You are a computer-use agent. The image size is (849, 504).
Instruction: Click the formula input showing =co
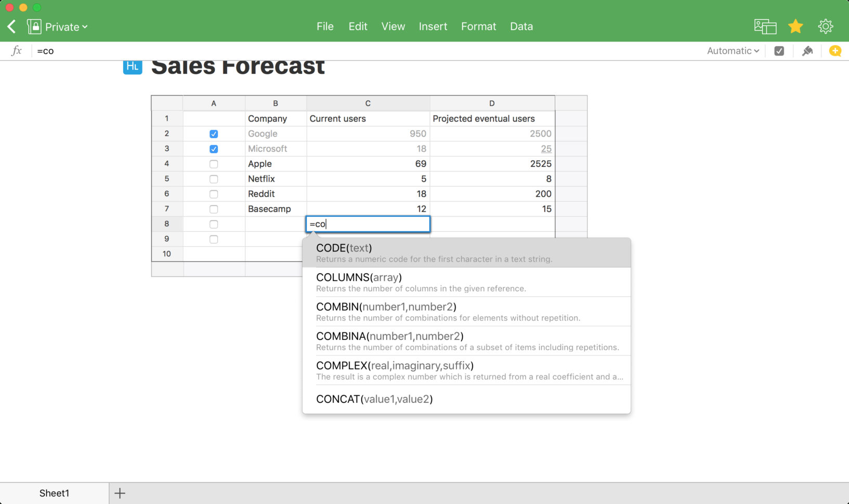[x=368, y=224]
